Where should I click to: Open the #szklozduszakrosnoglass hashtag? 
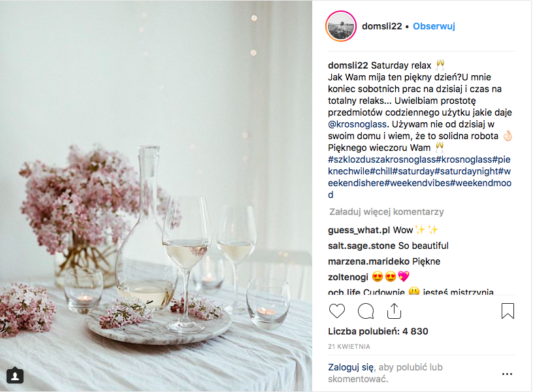coord(381,159)
